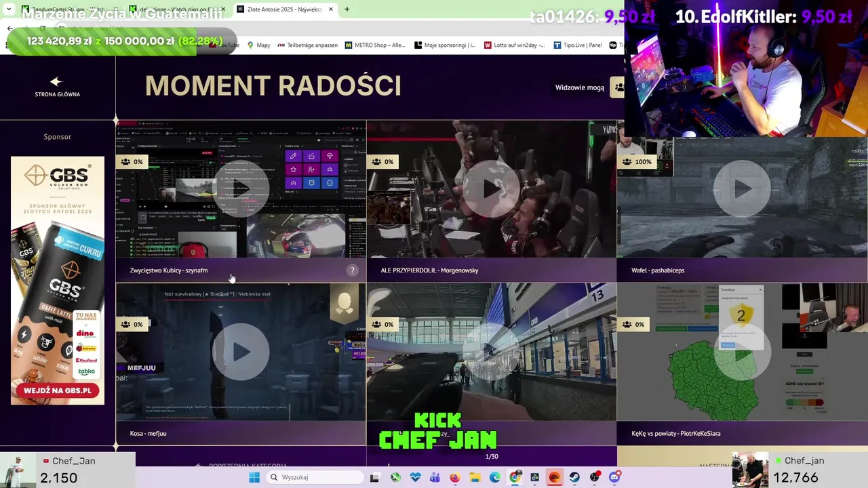Play the Wafel pashabiceps clip

tap(742, 189)
